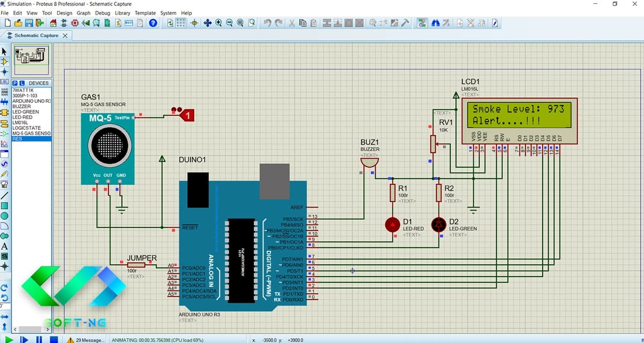Viewport: 644px width, 343px height.
Task: Select the 2D Text 'A' tool
Action: click(x=5, y=246)
